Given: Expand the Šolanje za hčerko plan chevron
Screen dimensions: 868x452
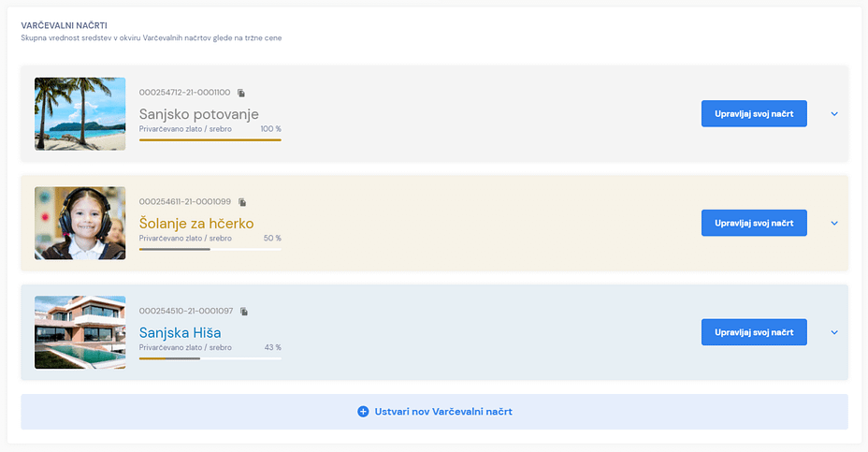Looking at the screenshot, I should click(834, 224).
